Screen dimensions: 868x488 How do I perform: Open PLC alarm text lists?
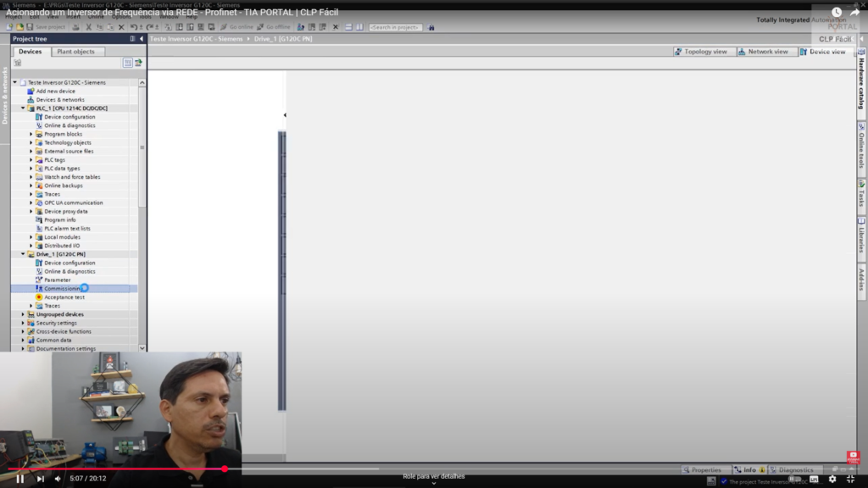pos(67,229)
